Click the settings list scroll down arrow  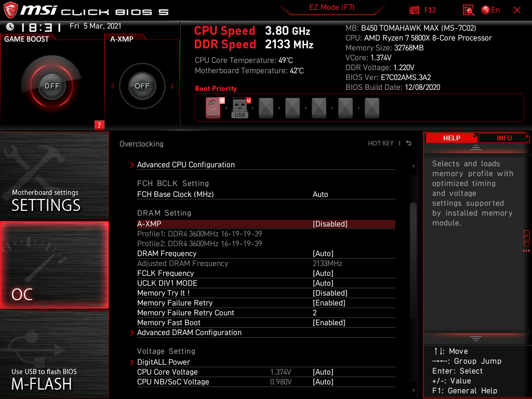413,391
